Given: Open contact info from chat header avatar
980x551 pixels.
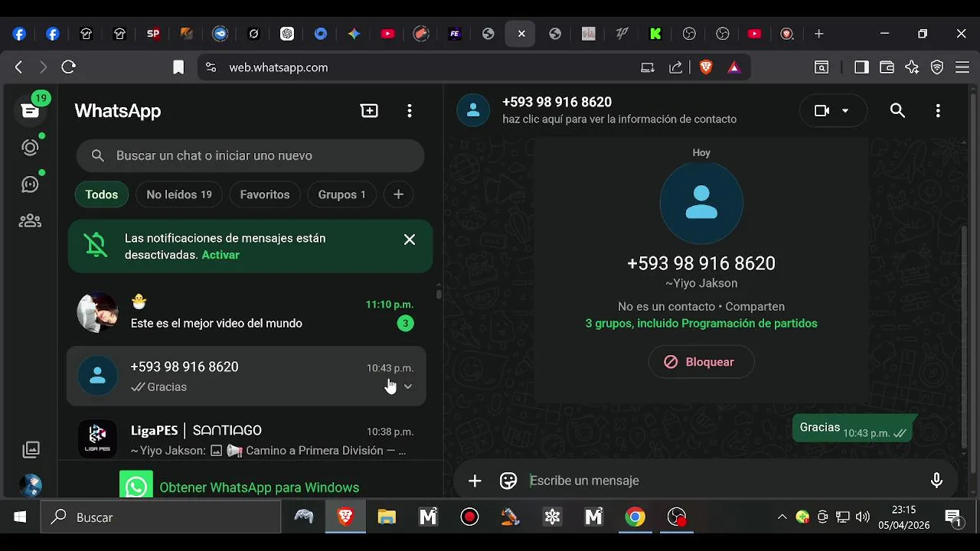Looking at the screenshot, I should pyautogui.click(x=473, y=110).
